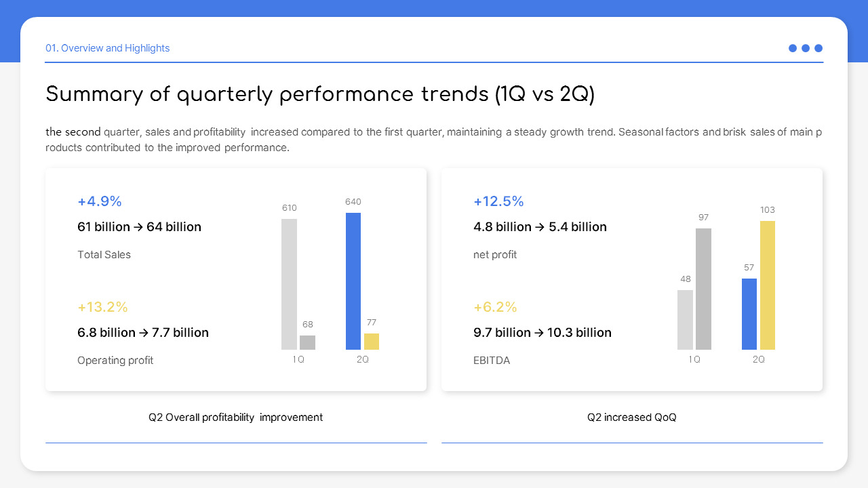Click the rightmost blue dot icon top right

pos(818,48)
